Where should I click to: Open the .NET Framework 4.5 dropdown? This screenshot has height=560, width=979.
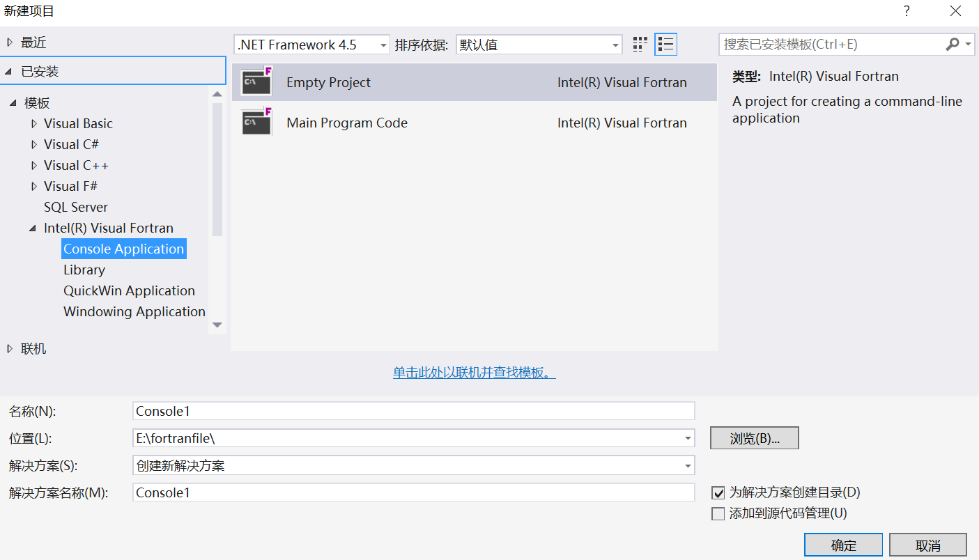(x=382, y=44)
